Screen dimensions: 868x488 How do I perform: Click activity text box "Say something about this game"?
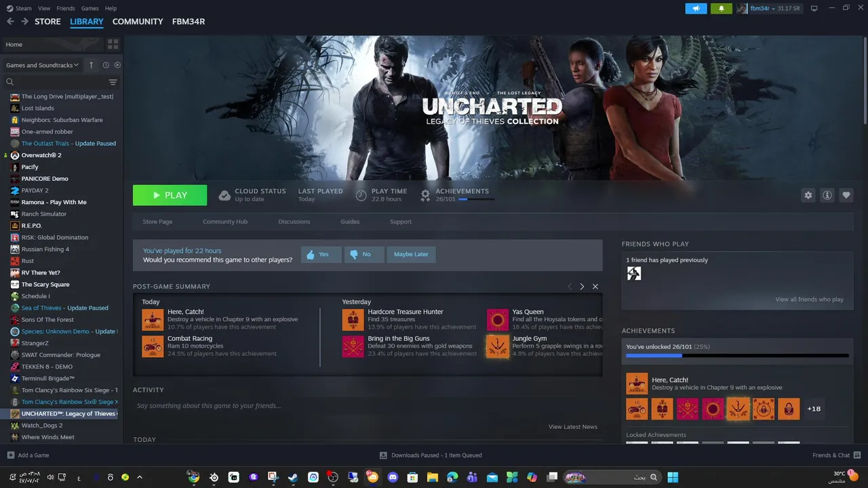click(x=368, y=406)
